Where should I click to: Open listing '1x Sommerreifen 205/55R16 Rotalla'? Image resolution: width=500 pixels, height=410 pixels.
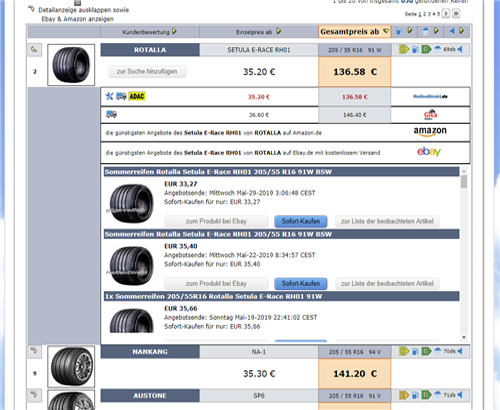pos(213,296)
